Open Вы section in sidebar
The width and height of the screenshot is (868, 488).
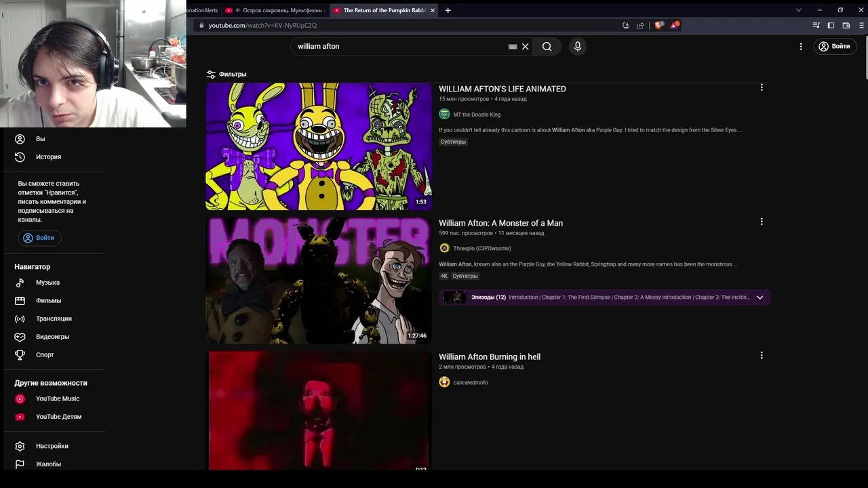(54, 138)
